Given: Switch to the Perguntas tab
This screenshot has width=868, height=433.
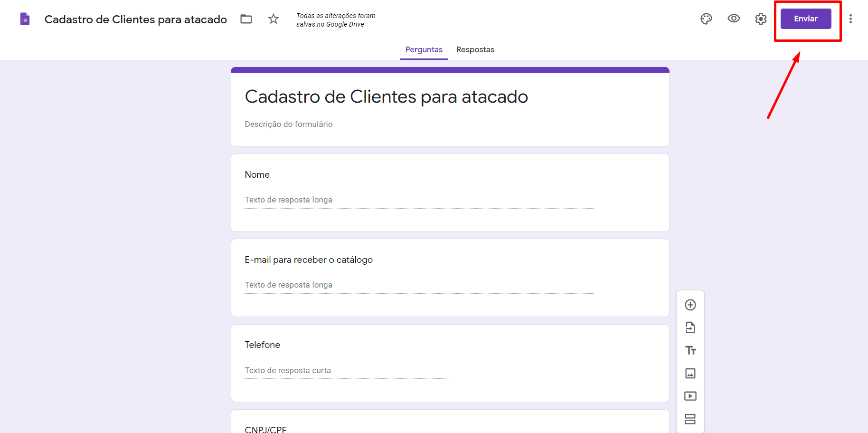Looking at the screenshot, I should (424, 49).
